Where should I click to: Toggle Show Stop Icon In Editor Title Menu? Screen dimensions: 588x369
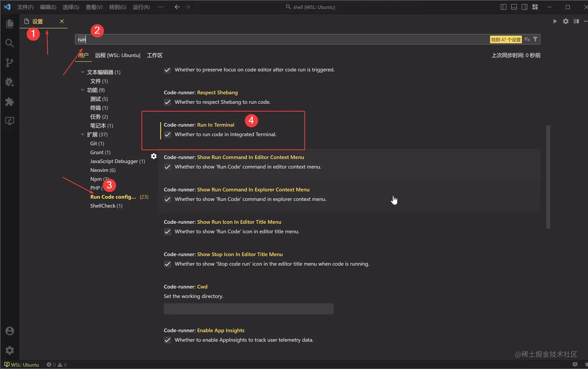(168, 264)
